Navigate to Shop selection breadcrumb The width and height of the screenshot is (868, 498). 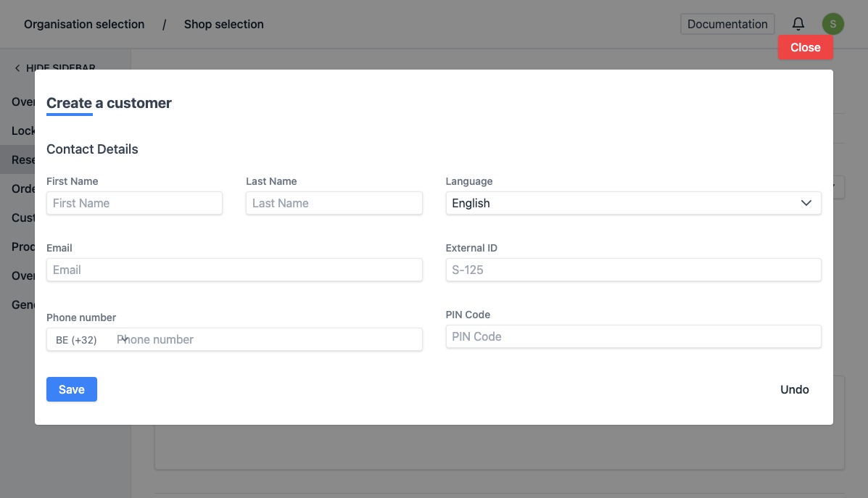pyautogui.click(x=223, y=24)
